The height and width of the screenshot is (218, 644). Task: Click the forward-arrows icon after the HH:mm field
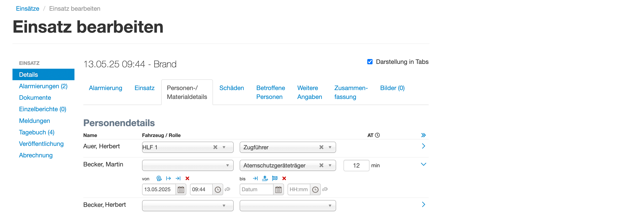325,189
